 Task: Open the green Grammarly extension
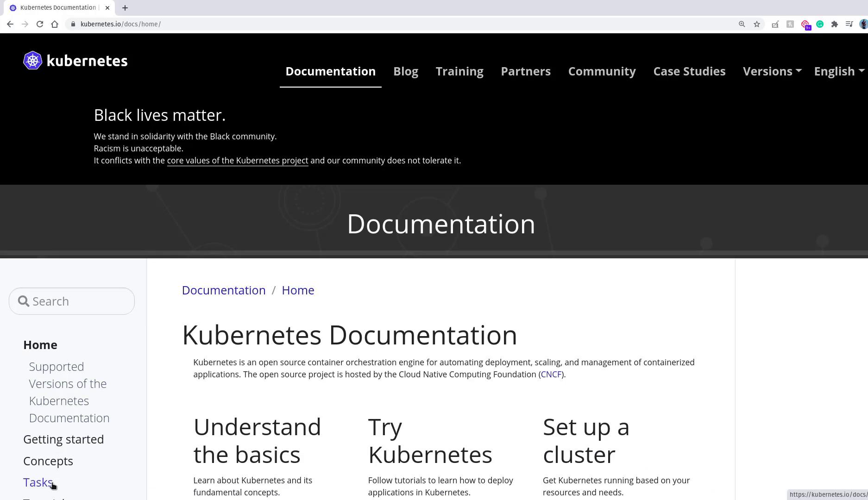click(x=820, y=24)
